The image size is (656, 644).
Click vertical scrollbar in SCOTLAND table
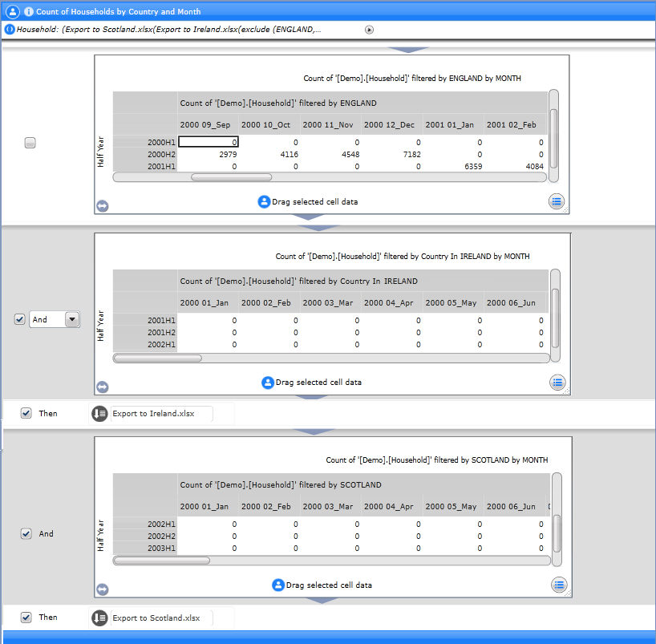(557, 520)
